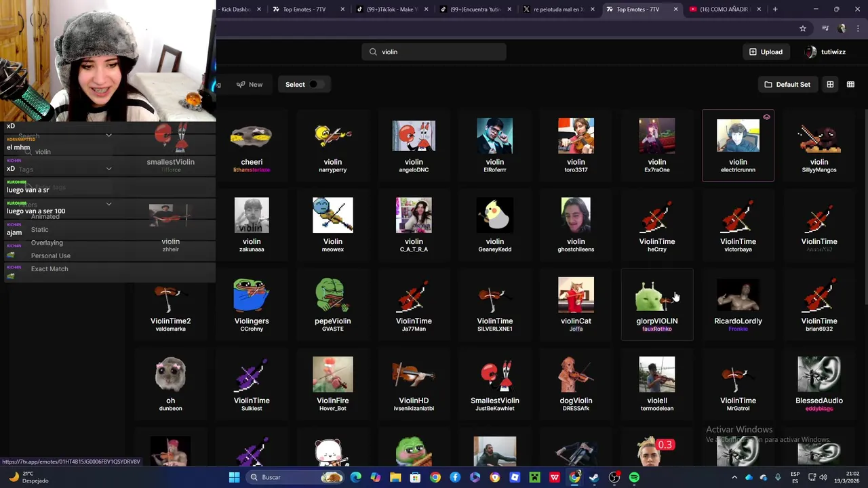The image size is (868, 488).
Task: Open the violell emote
Action: [x=656, y=384]
